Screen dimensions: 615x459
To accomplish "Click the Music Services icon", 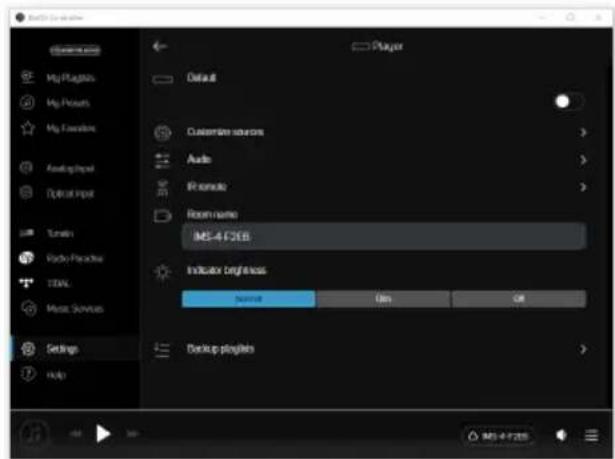I will pyautogui.click(x=28, y=308).
